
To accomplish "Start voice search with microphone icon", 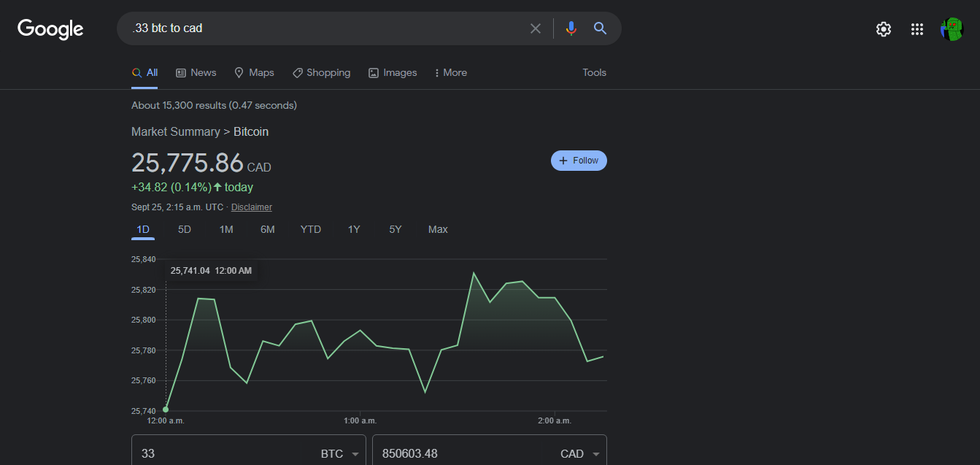I will [x=571, y=28].
